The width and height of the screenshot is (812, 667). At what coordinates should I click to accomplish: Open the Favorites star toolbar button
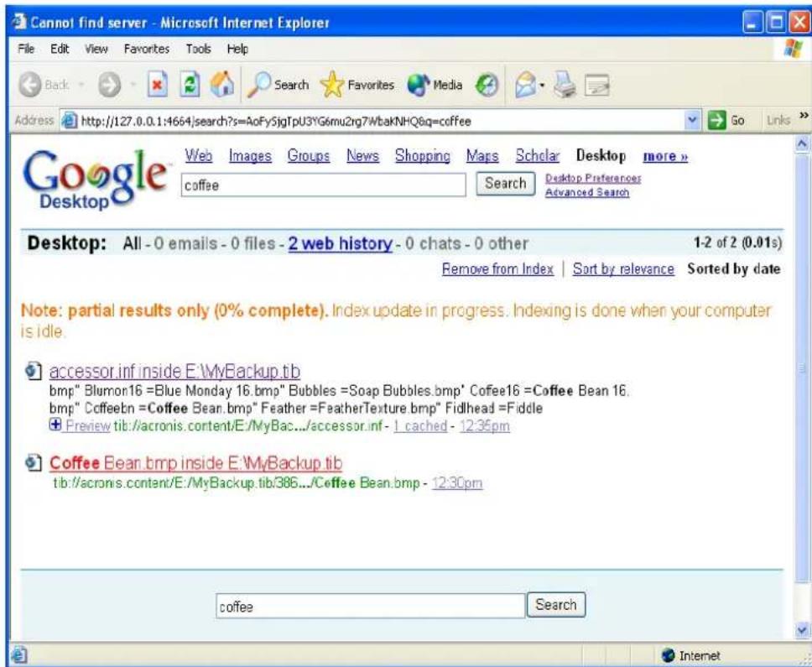tap(357, 86)
